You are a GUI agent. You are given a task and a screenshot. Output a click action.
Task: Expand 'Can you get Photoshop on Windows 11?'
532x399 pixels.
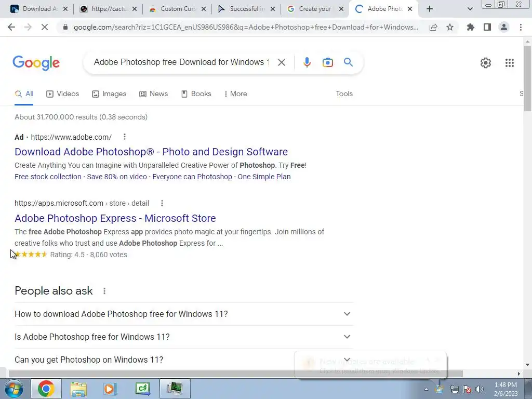(x=184, y=360)
